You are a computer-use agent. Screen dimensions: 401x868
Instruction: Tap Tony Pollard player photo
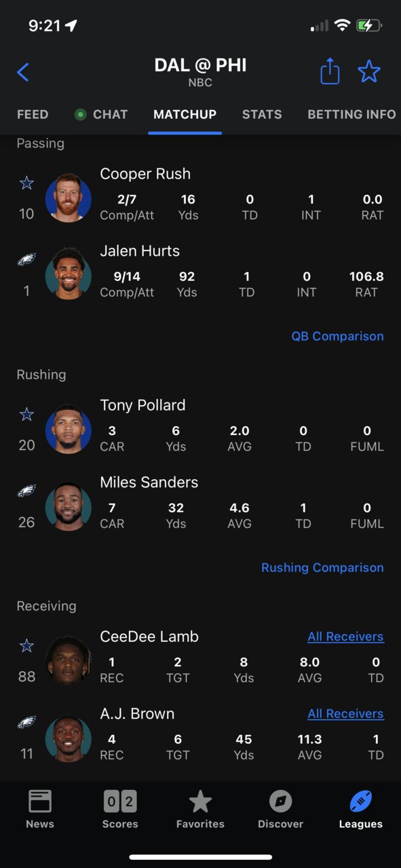click(69, 430)
